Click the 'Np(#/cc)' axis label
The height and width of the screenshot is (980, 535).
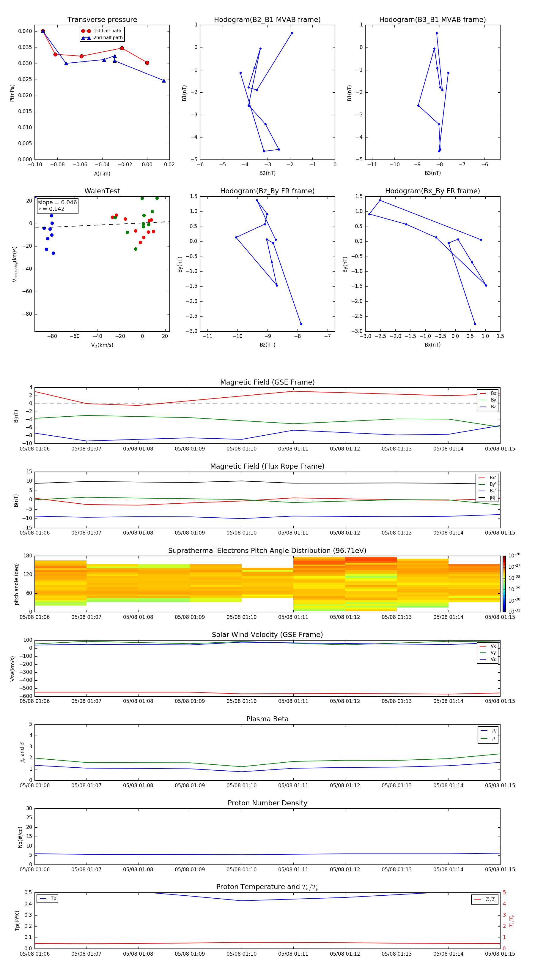(x=21, y=837)
